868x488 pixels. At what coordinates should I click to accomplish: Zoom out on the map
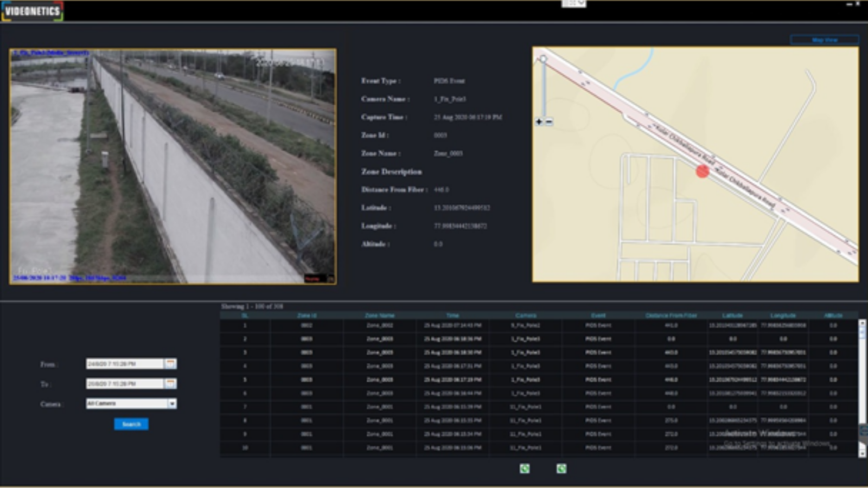(x=549, y=122)
